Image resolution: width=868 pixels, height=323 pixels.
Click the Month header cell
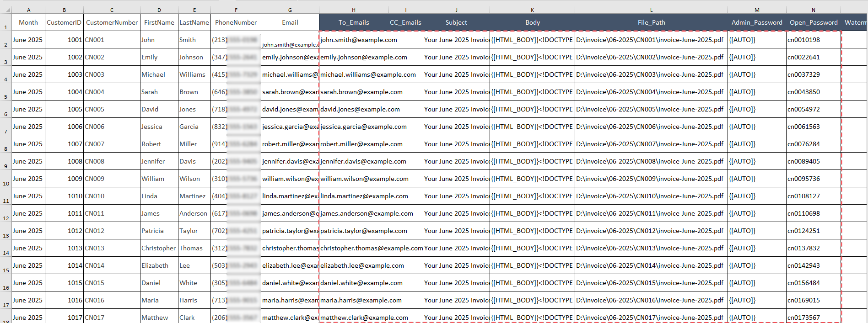tap(28, 22)
